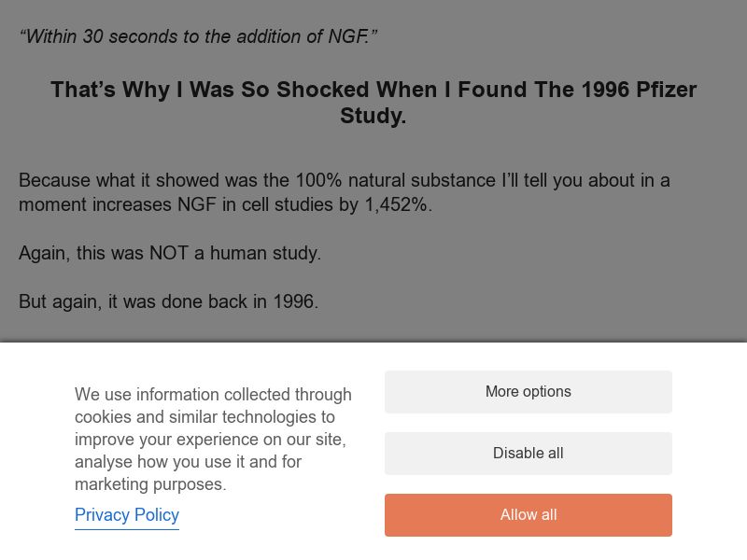Click the line starting "Because what it showed"
The image size is (747, 560).
click(344, 180)
